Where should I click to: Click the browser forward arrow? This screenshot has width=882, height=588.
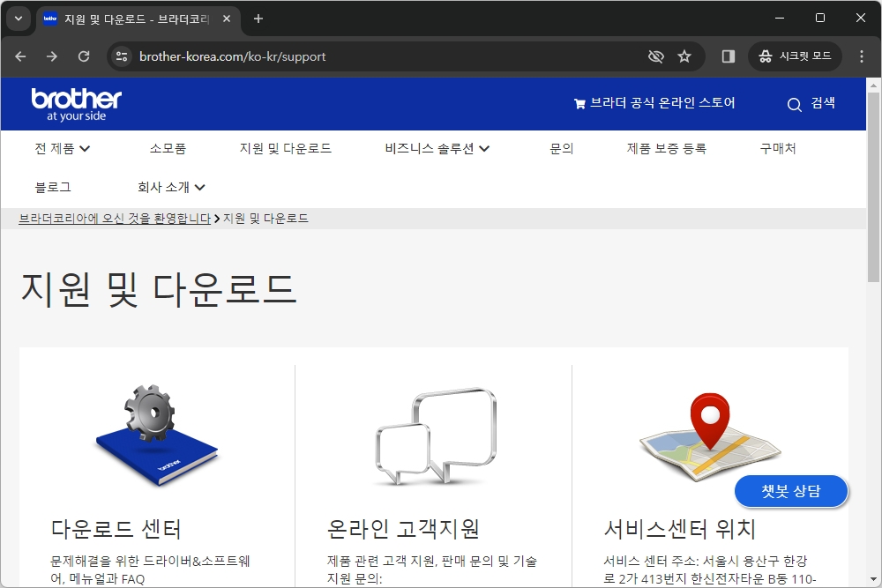(52, 56)
